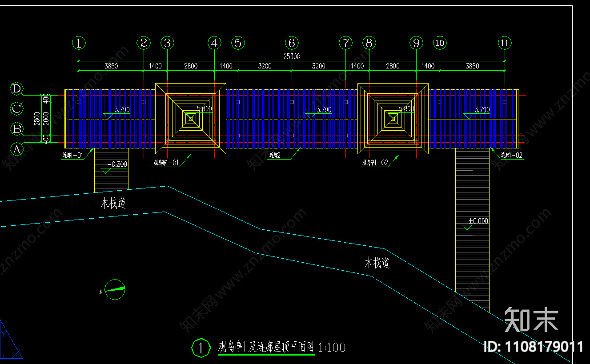This screenshot has height=364, width=590.
Task: Select dimension 2800 between axes 8 and 9
Action: [x=393, y=66]
